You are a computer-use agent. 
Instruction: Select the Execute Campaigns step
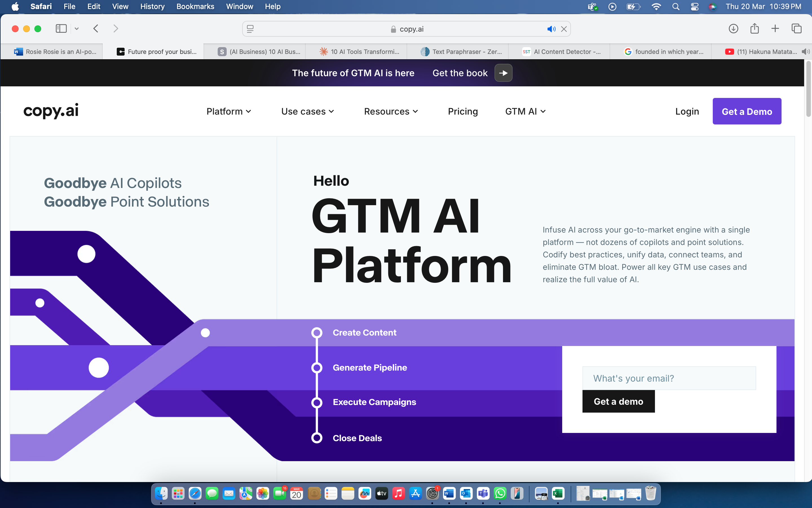(374, 402)
